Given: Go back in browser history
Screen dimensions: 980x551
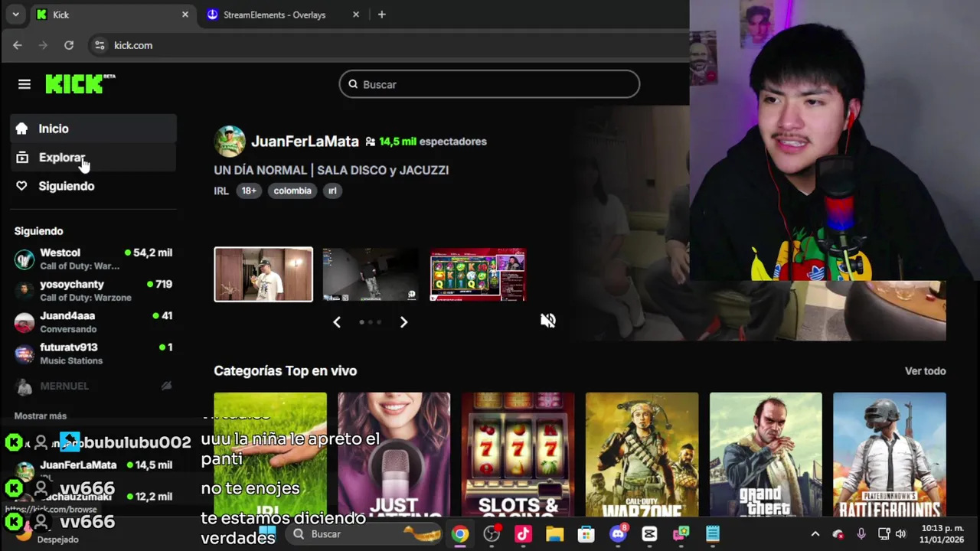Looking at the screenshot, I should tap(18, 45).
